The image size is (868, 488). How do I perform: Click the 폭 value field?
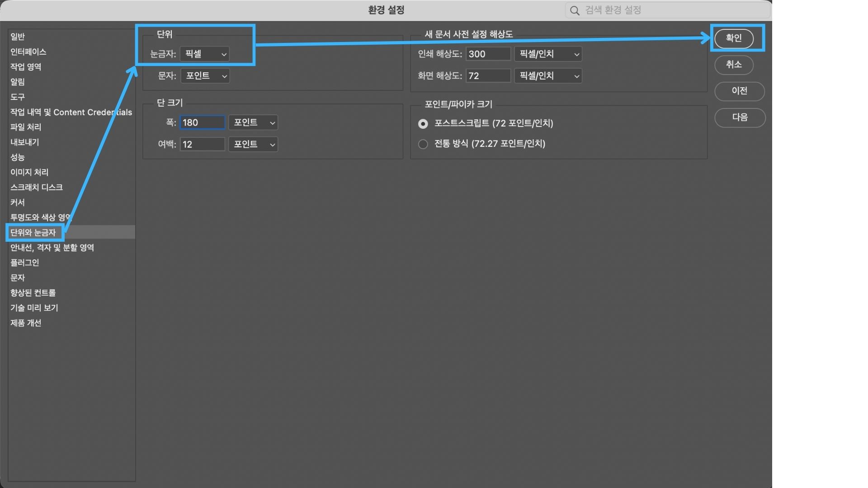point(203,122)
